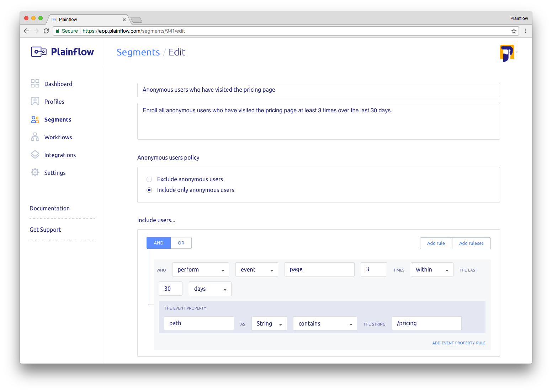This screenshot has width=552, height=392.
Task: Click the segment description textarea
Action: 319,121
